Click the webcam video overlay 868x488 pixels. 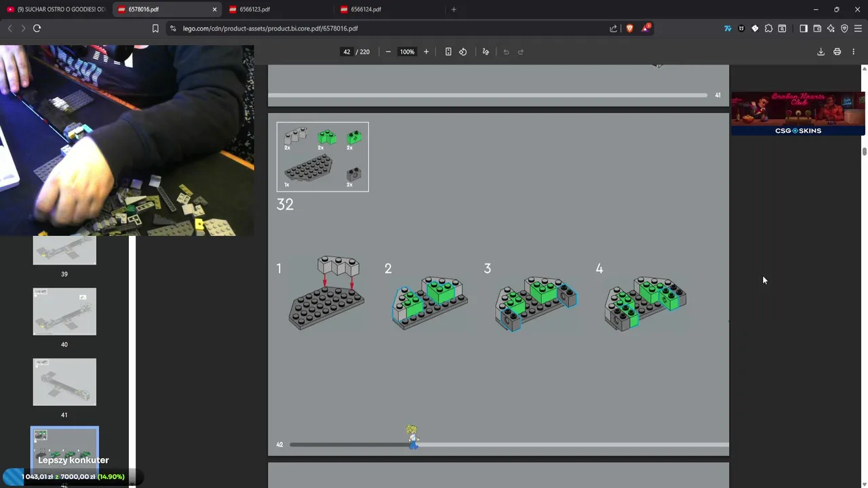coord(127,140)
